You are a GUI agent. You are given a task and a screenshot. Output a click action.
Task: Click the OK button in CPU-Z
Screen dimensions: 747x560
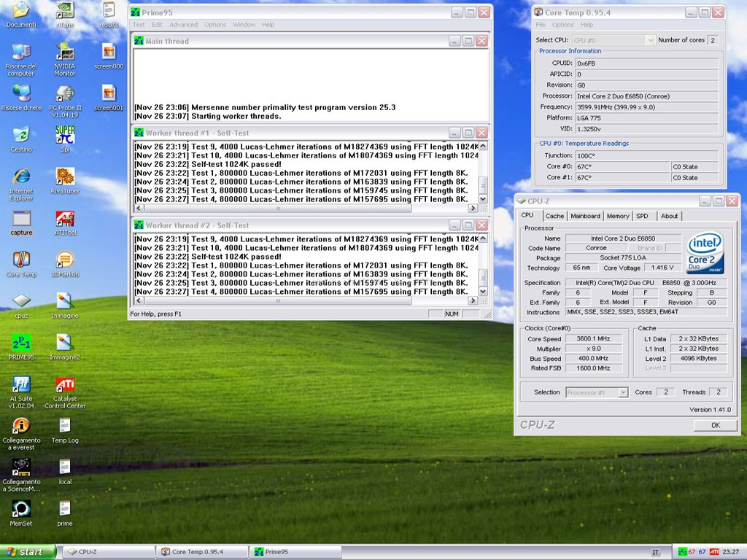[715, 425]
